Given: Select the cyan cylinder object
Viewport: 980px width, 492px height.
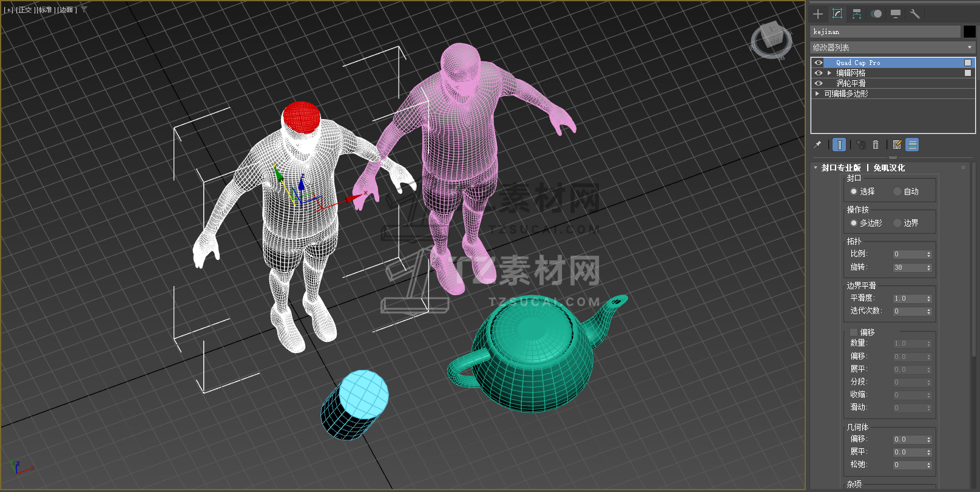Looking at the screenshot, I should click(x=355, y=406).
